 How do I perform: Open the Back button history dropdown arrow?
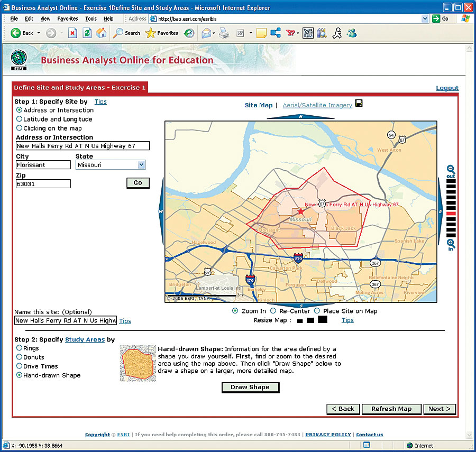click(x=39, y=33)
